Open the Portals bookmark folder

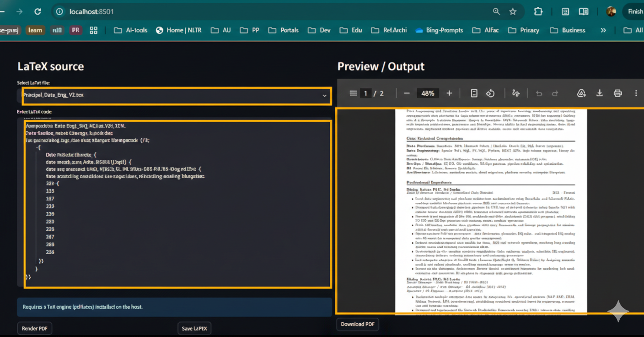tap(284, 30)
